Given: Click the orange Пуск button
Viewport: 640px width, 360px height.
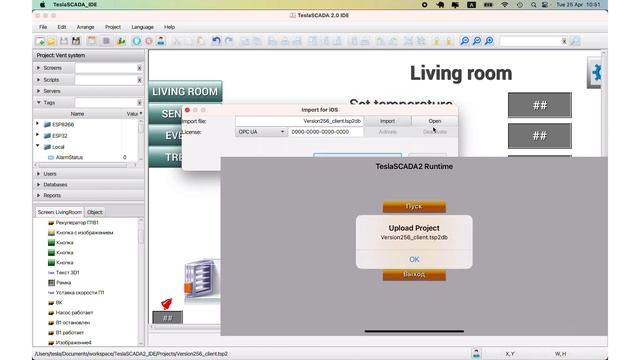Looking at the screenshot, I should [x=414, y=207].
